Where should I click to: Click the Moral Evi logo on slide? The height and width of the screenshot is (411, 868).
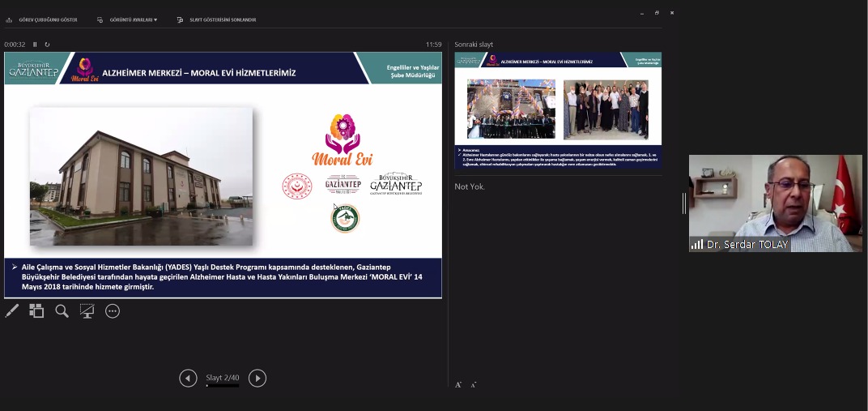[343, 139]
